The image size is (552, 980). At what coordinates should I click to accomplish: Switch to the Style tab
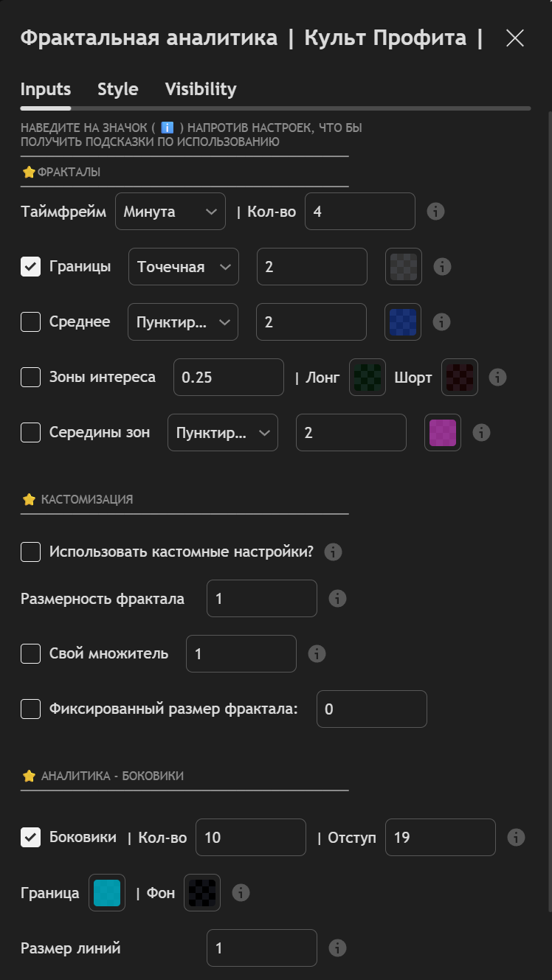pos(117,89)
